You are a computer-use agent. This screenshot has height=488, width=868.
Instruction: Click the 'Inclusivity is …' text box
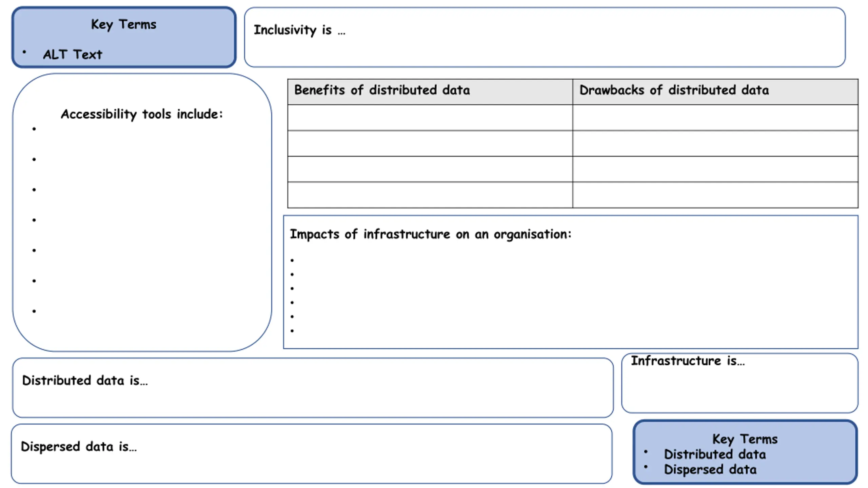coord(545,37)
